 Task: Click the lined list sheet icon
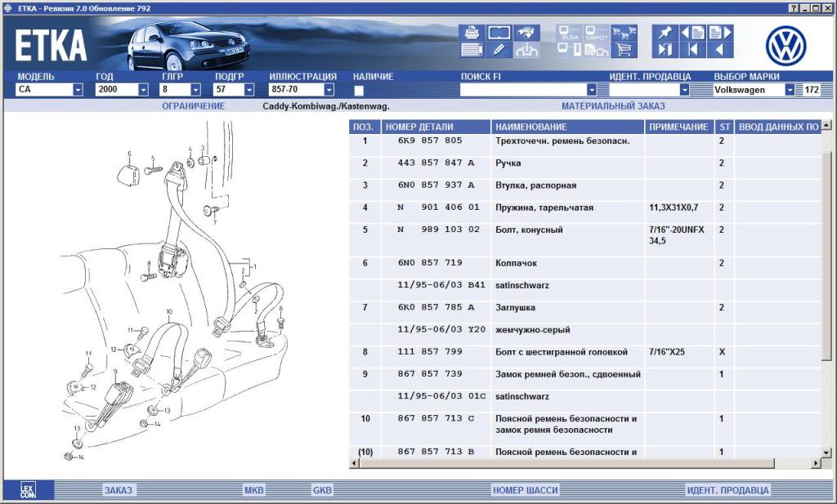tap(472, 50)
